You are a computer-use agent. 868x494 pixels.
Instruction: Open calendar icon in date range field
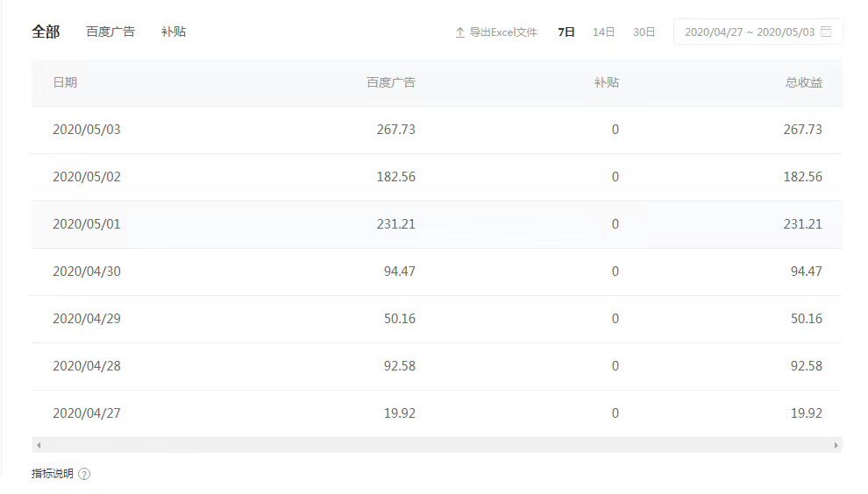tap(826, 32)
